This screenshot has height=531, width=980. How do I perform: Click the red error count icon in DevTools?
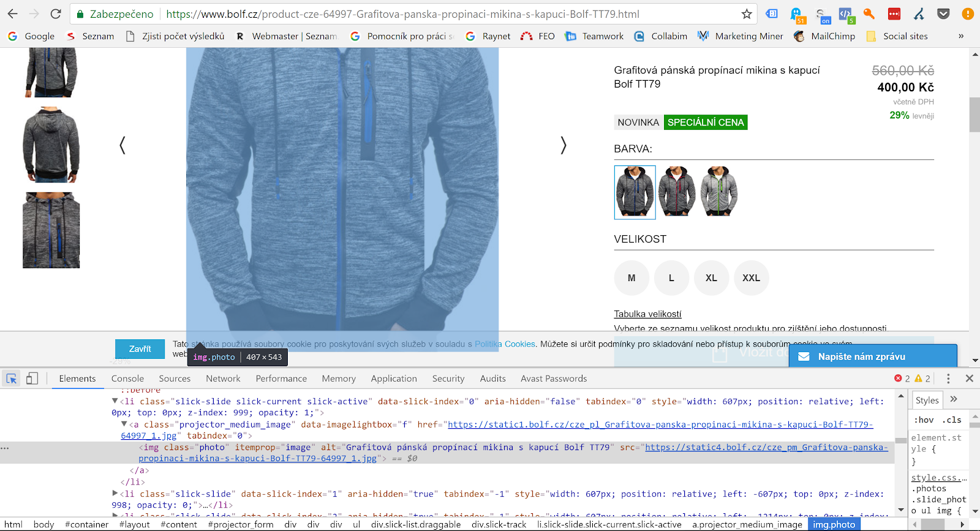(899, 378)
